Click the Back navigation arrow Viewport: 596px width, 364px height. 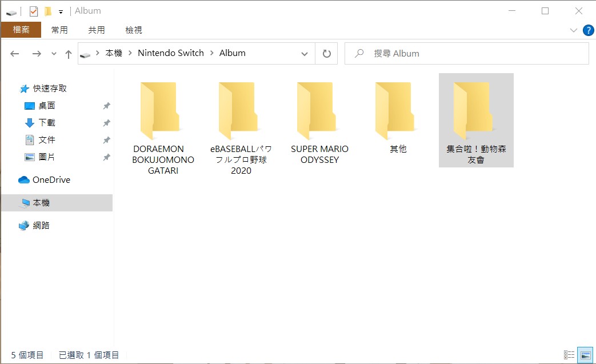(14, 53)
